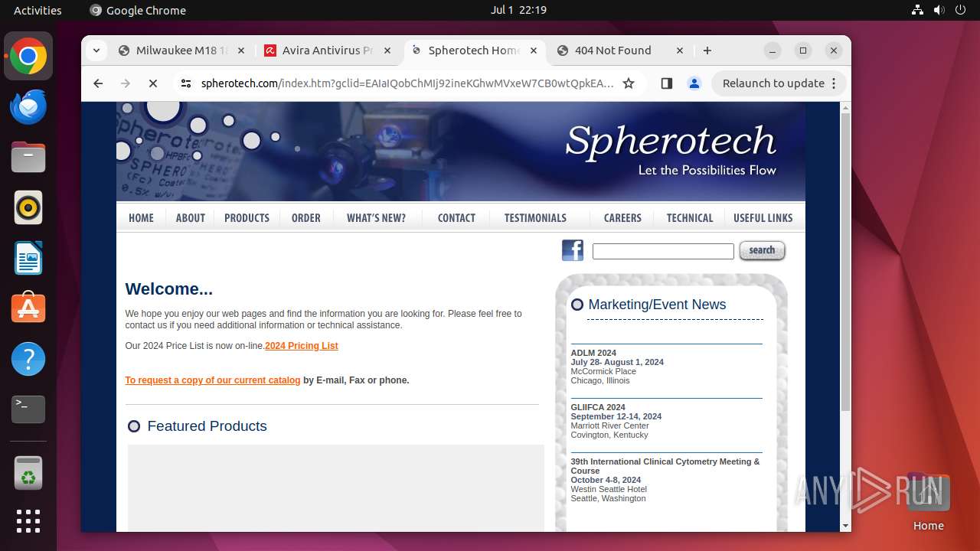The image size is (980, 551).
Task: Open the HOME navigation item
Action: pos(141,218)
